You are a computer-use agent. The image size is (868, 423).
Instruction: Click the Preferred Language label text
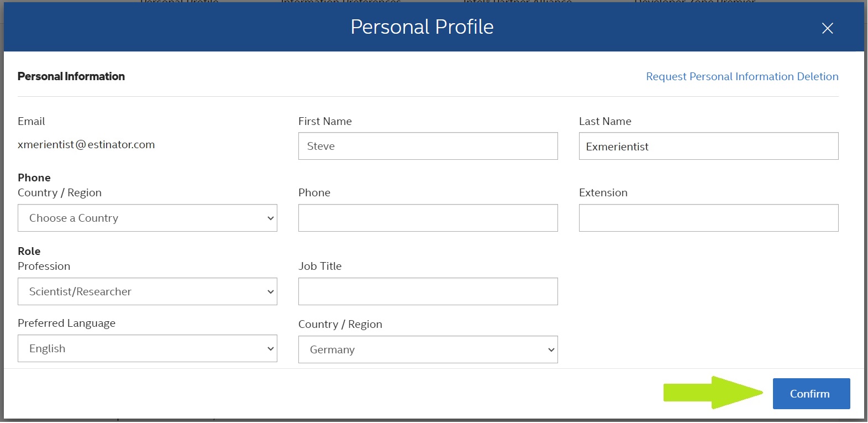tap(66, 323)
